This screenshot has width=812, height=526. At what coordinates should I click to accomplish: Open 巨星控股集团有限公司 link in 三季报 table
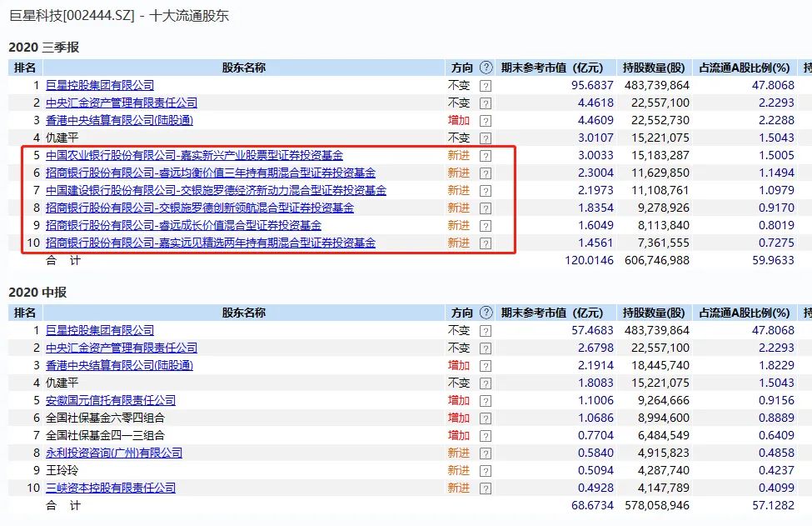[100, 85]
